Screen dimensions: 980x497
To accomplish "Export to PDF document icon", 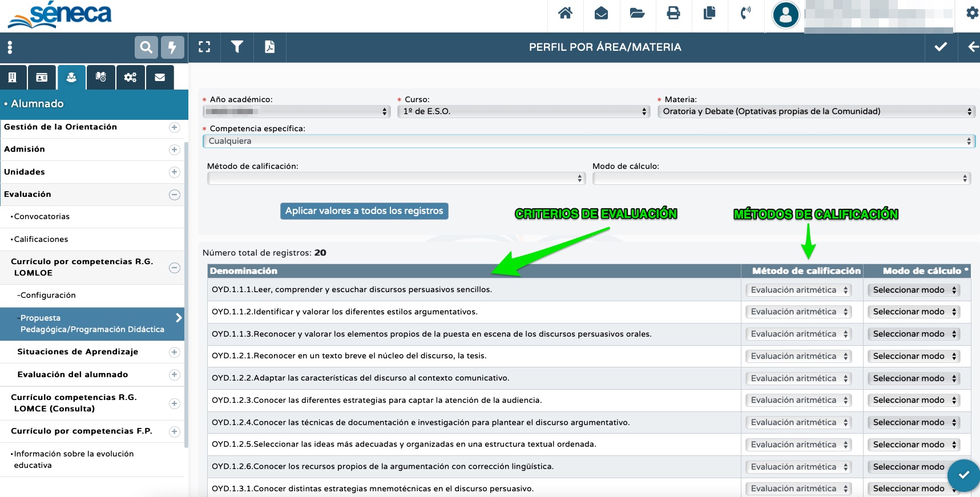I will click(269, 47).
